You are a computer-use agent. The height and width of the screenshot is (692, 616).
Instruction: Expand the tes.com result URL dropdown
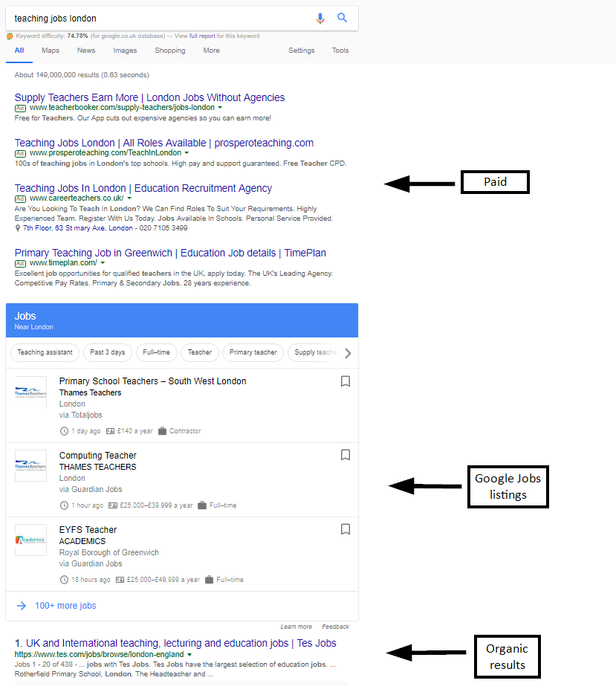[189, 655]
